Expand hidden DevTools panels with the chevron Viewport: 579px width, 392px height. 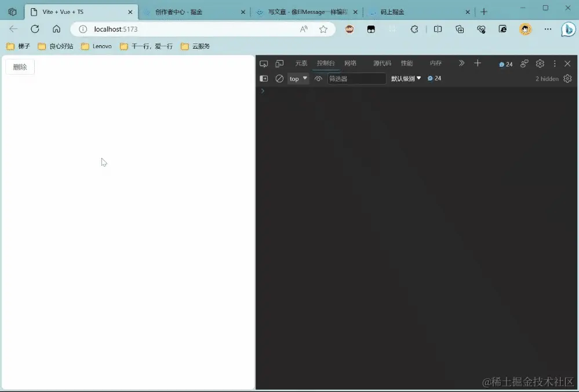coord(462,64)
